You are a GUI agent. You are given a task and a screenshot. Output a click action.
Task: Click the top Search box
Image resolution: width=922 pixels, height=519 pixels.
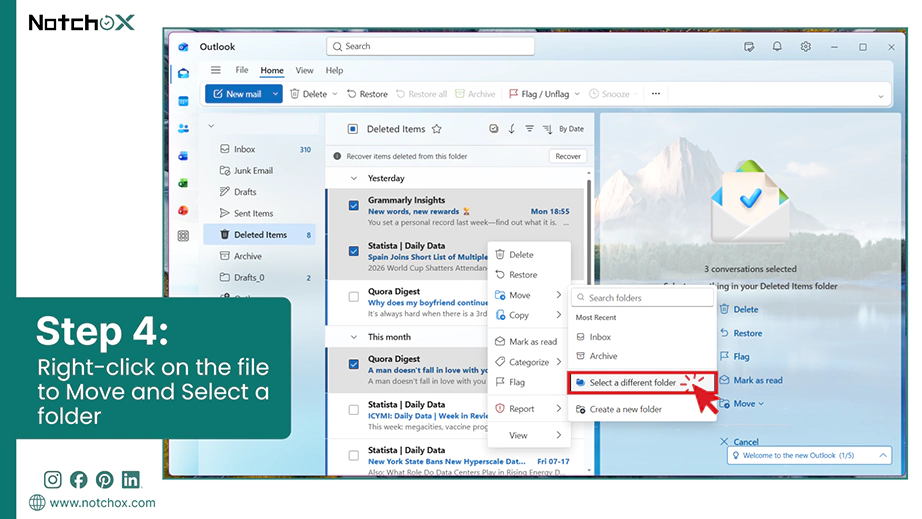pos(430,46)
